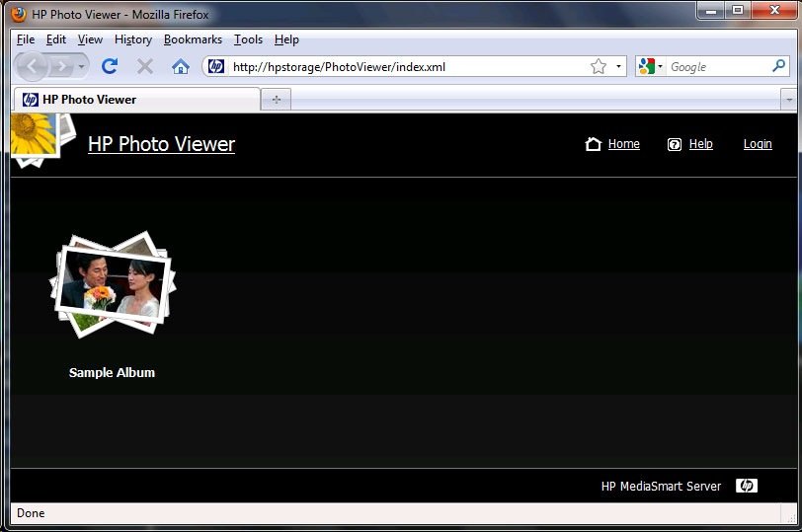Click the house icon beside Home

click(593, 144)
